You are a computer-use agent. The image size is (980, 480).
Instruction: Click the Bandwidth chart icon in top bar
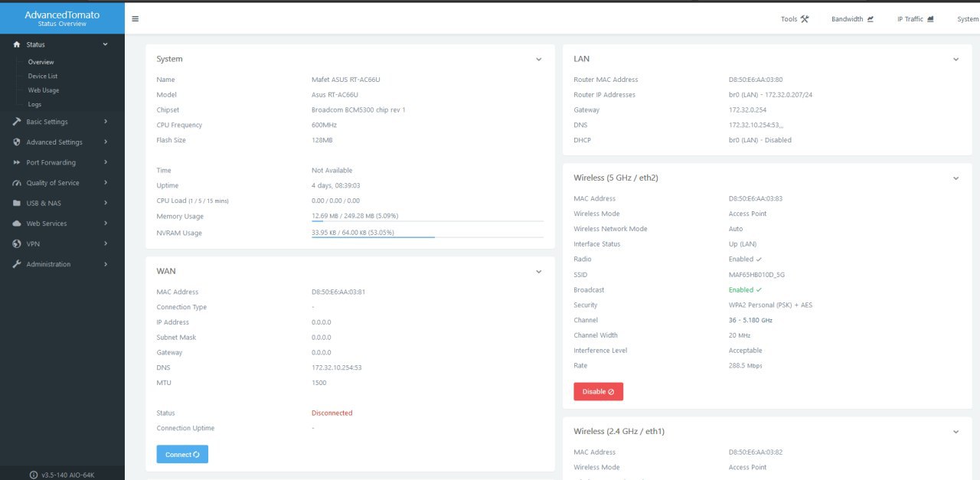(871, 19)
